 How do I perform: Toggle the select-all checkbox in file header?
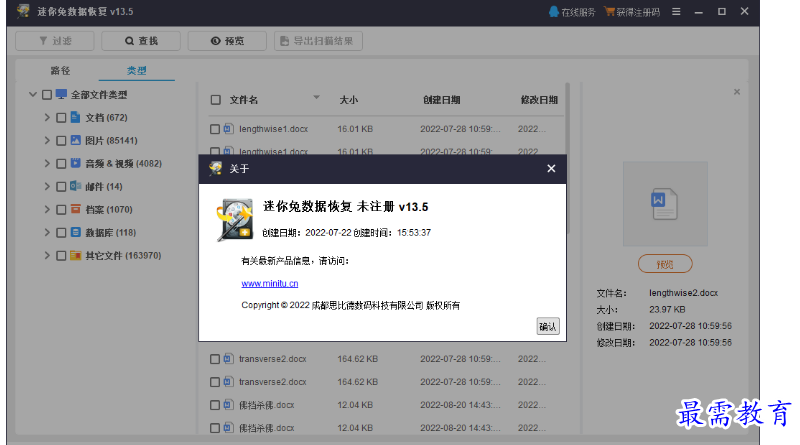click(216, 100)
